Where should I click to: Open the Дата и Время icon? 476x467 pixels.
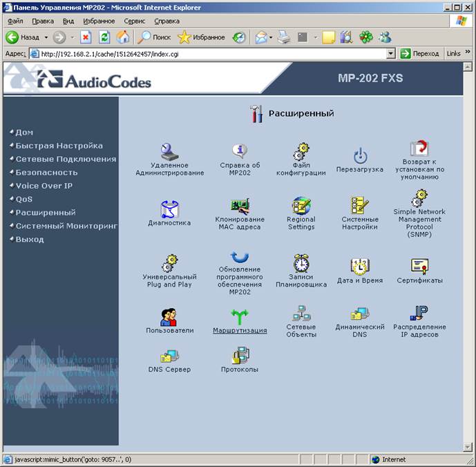[x=359, y=266]
